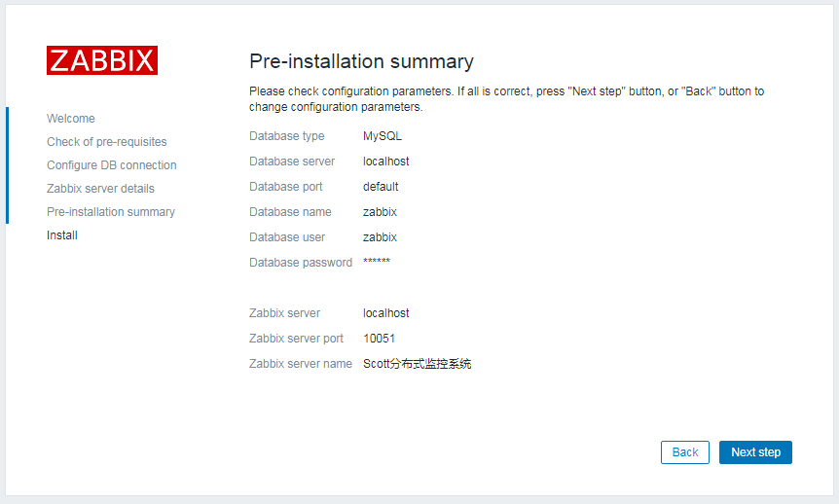839x504 pixels.
Task: Click the ZABBIX logo
Action: 101,60
